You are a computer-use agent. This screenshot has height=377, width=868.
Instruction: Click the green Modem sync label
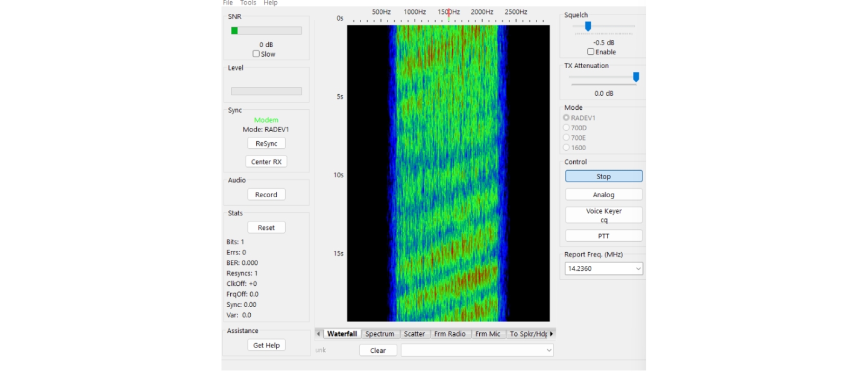(x=266, y=120)
